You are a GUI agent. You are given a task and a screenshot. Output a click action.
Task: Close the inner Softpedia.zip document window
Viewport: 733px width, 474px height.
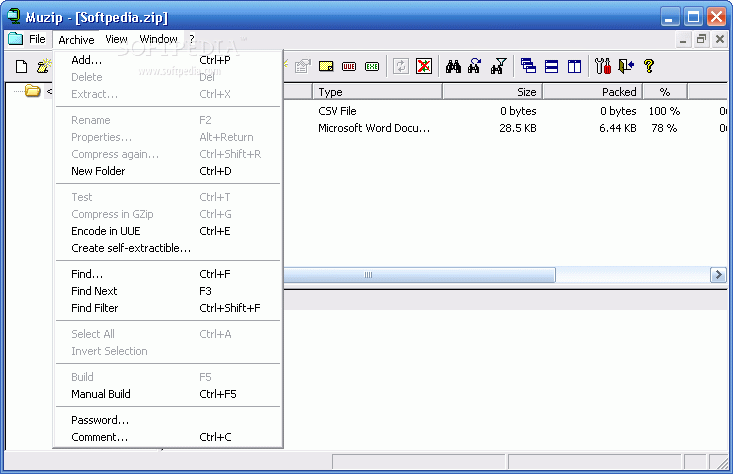coord(720,39)
